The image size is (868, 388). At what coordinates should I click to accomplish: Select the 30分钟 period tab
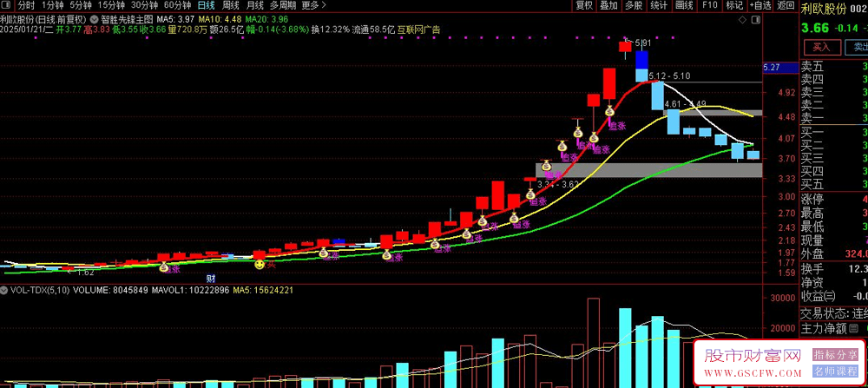click(x=144, y=5)
